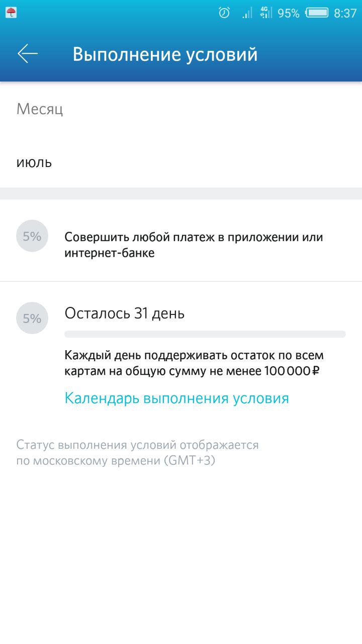
Task: Tap the 5% badge beside 'Осталось 31 день'
Action: tap(32, 318)
